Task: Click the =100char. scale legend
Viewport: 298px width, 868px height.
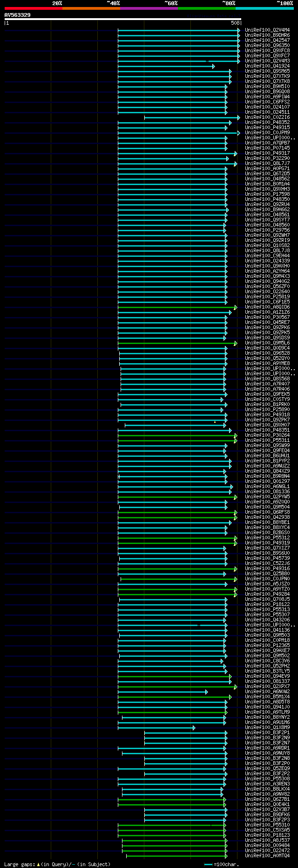Action: [222, 864]
